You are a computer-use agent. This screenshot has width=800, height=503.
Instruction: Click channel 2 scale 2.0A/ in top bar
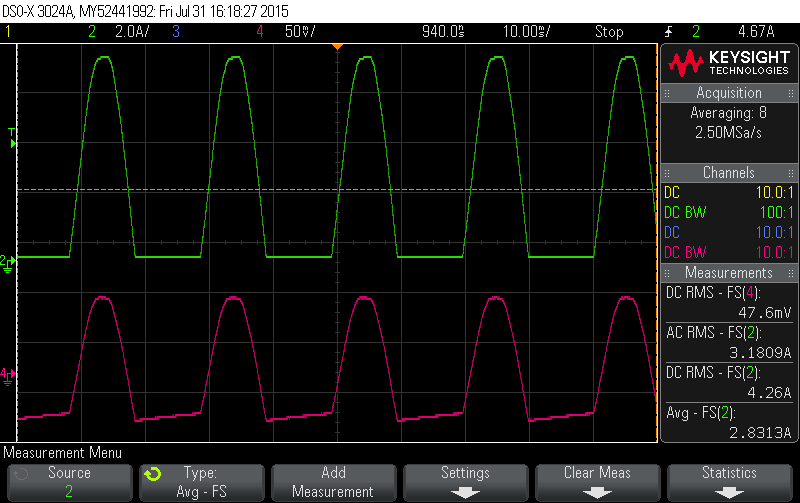[132, 32]
